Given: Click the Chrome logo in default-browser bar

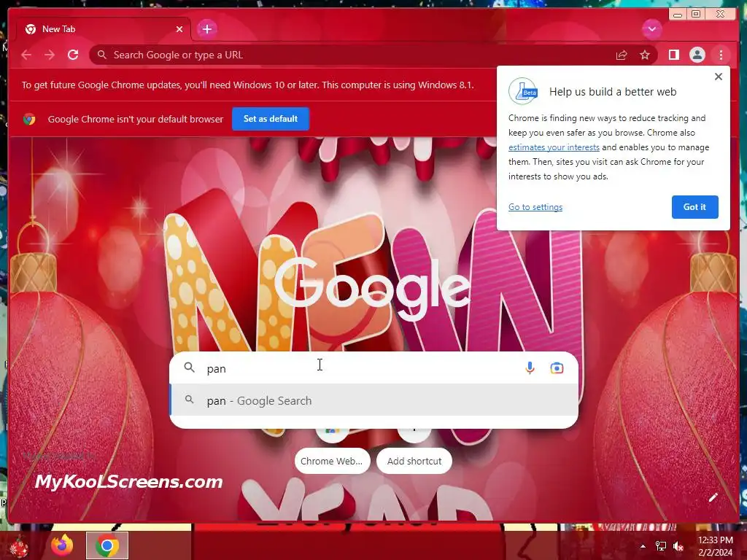Looking at the screenshot, I should tap(29, 119).
